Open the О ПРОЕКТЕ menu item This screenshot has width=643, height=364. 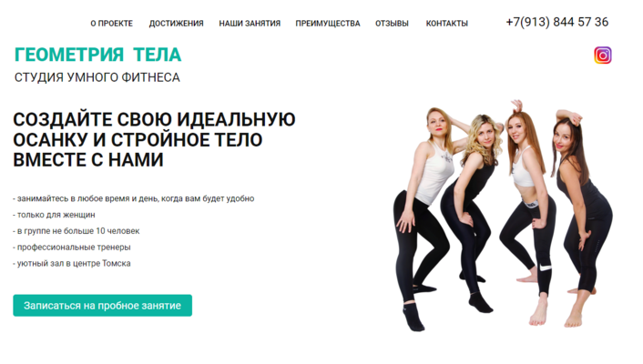[x=111, y=24]
